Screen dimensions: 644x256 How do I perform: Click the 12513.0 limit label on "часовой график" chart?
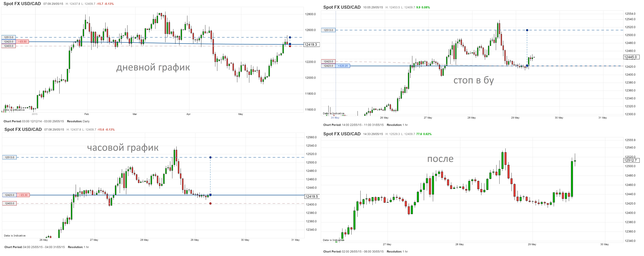coord(9,157)
